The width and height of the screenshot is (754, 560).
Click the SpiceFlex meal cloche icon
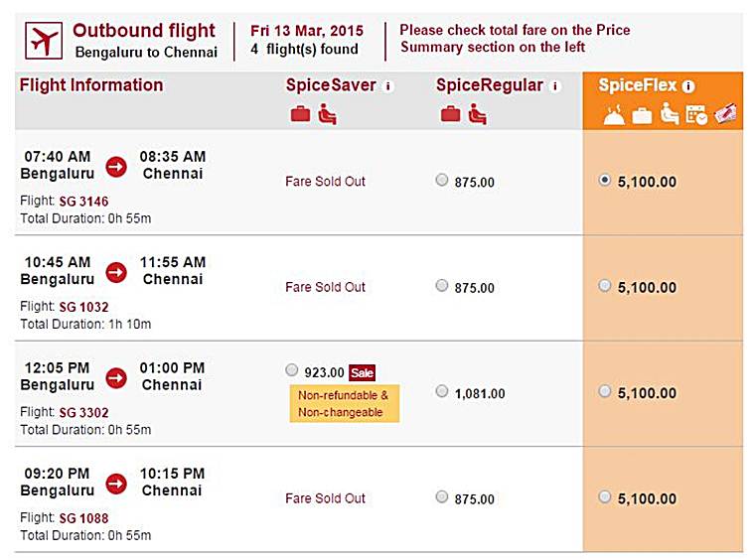(x=613, y=114)
